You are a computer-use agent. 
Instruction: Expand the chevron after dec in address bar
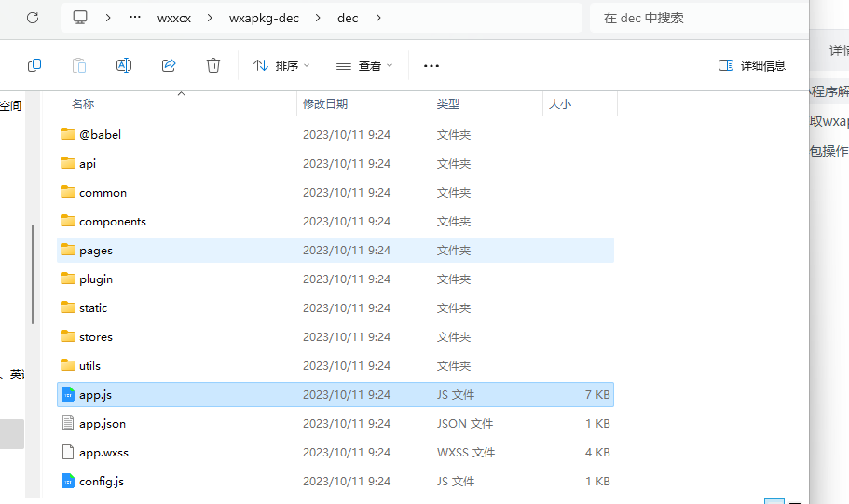click(376, 18)
